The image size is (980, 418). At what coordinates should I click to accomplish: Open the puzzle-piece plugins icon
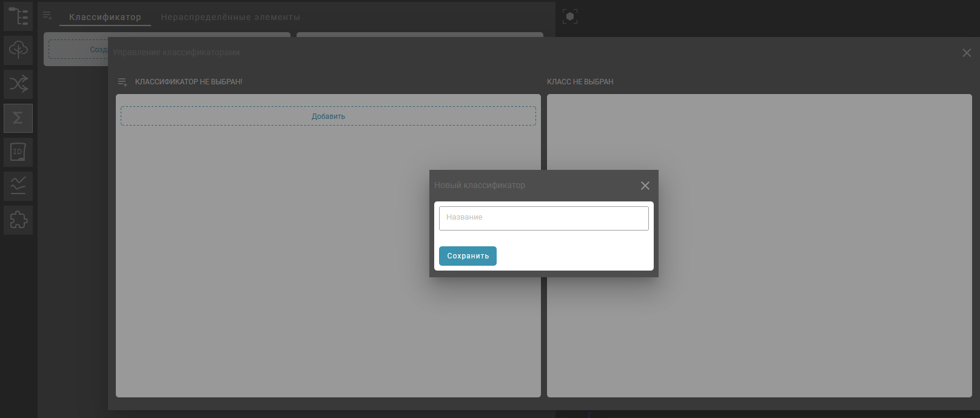(18, 220)
